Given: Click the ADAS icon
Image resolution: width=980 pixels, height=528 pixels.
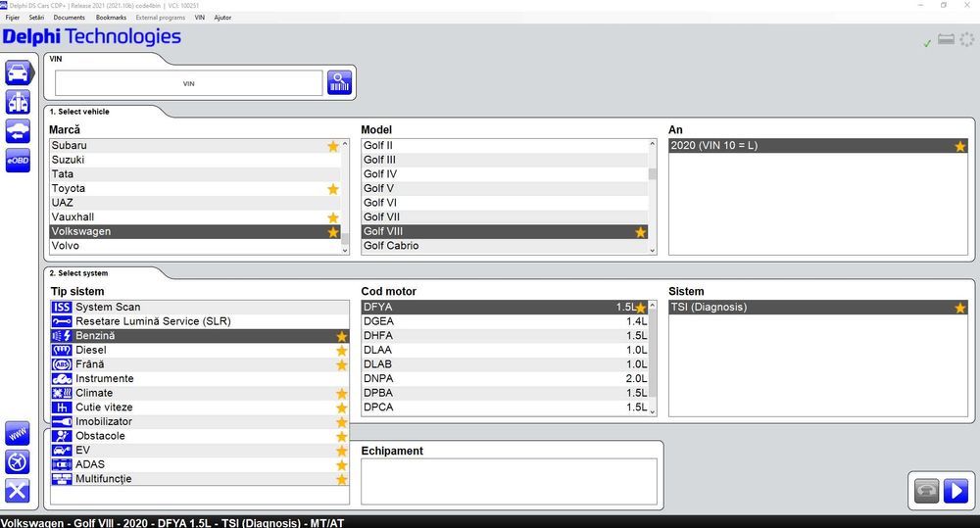Looking at the screenshot, I should pyautogui.click(x=62, y=464).
